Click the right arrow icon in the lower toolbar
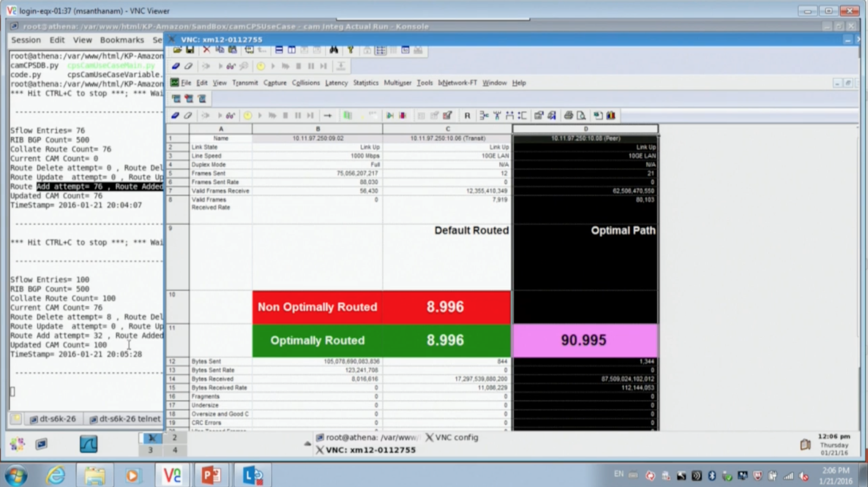868x487 pixels. pyautogui.click(x=328, y=116)
